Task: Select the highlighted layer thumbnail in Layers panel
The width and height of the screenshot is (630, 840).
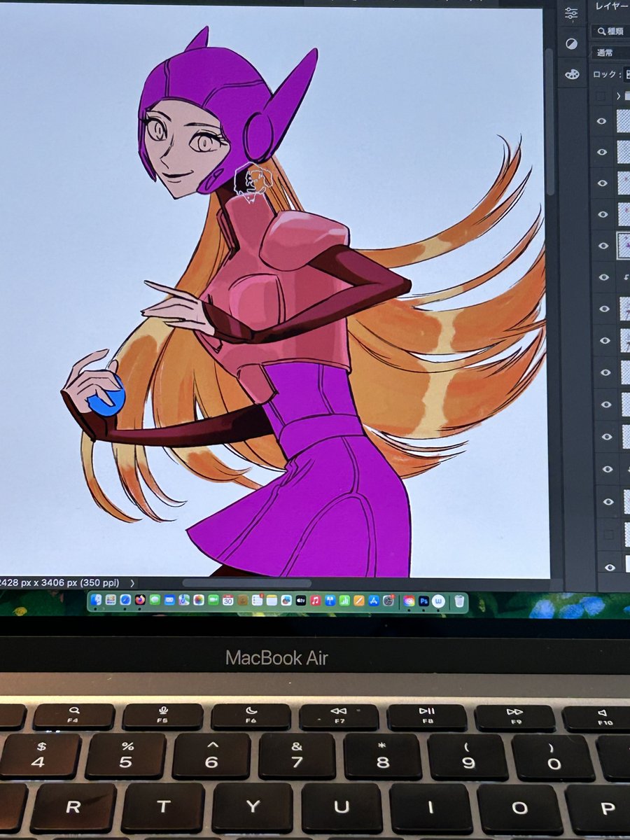Action: point(623,245)
